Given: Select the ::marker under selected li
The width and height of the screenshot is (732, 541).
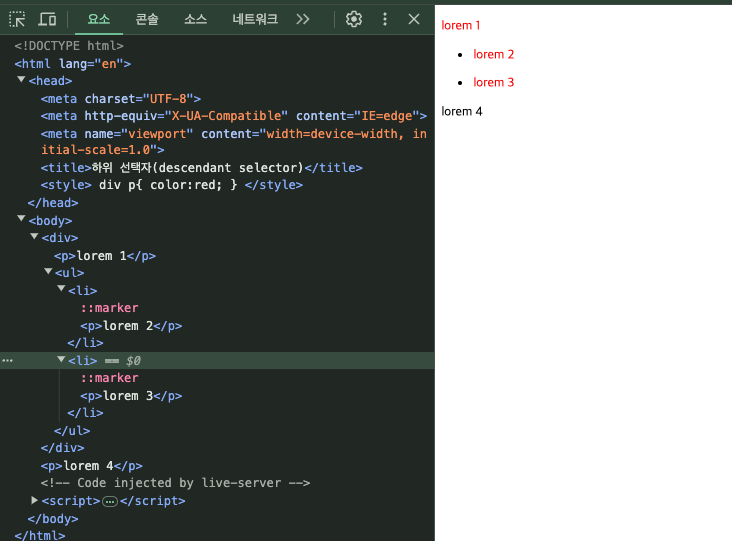Looking at the screenshot, I should 109,378.
